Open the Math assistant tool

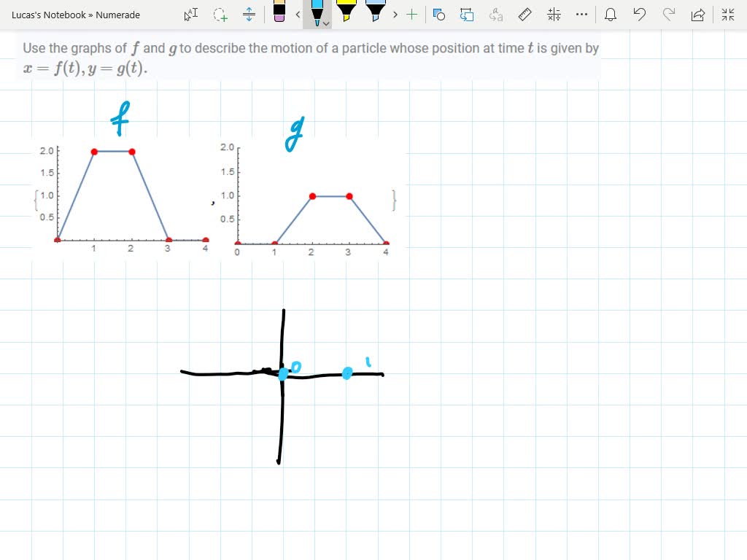[x=553, y=15]
